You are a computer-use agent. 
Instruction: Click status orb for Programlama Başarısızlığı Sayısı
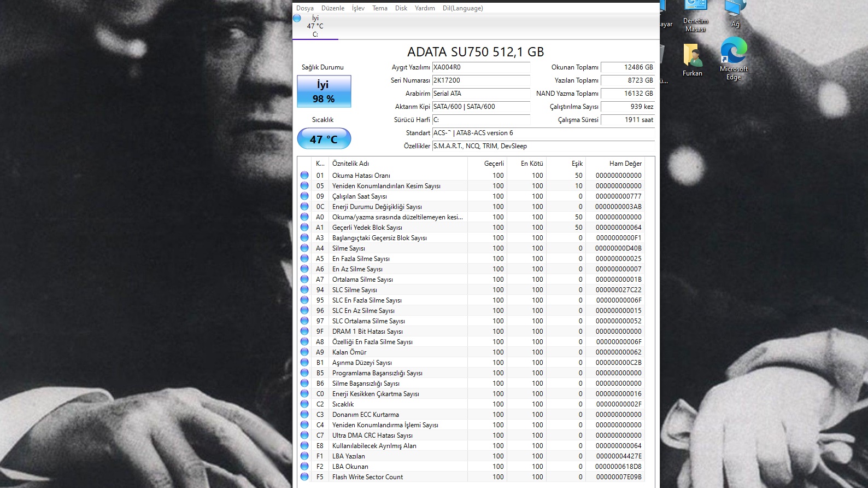pyautogui.click(x=304, y=373)
